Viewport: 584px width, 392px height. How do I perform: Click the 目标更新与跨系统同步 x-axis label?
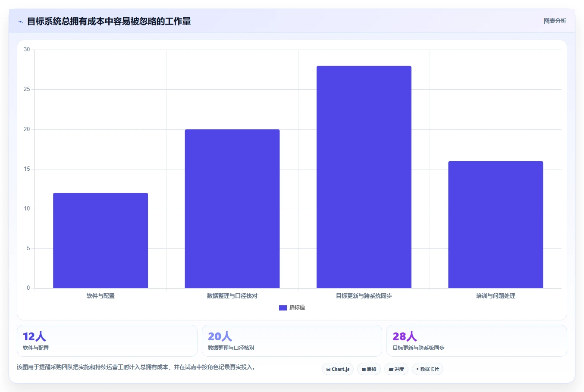(364, 296)
